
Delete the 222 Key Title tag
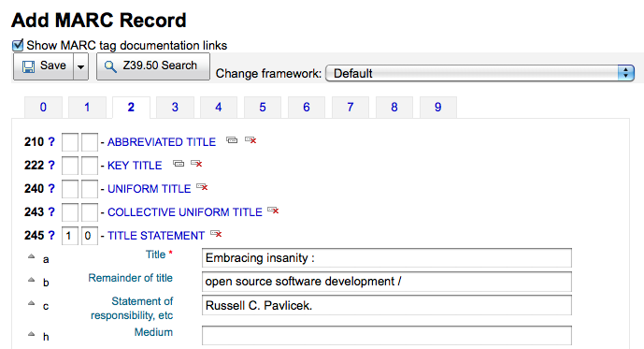(x=196, y=164)
